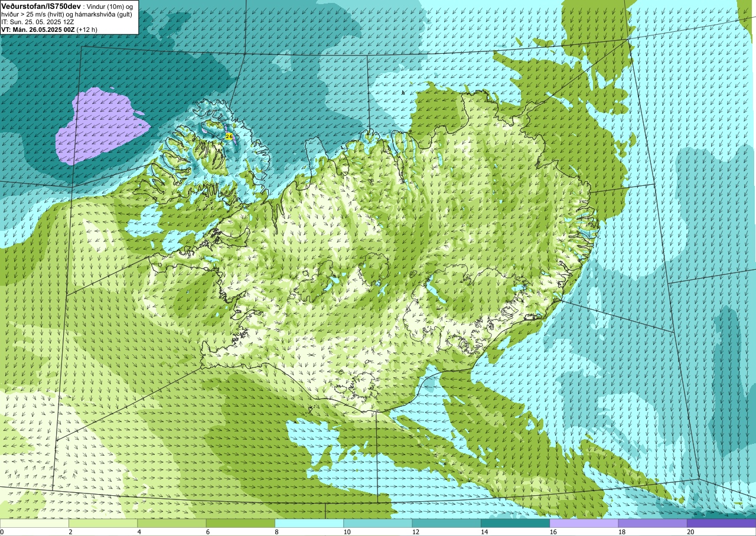
Task: Select the 8–10 m/s light cyan legend swatch
Action: point(309,523)
